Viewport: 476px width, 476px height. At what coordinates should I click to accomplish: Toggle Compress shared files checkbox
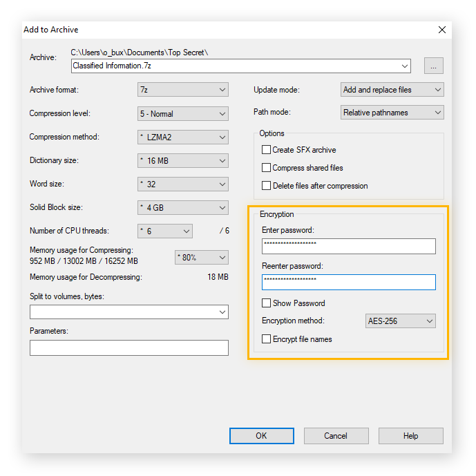[266, 168]
